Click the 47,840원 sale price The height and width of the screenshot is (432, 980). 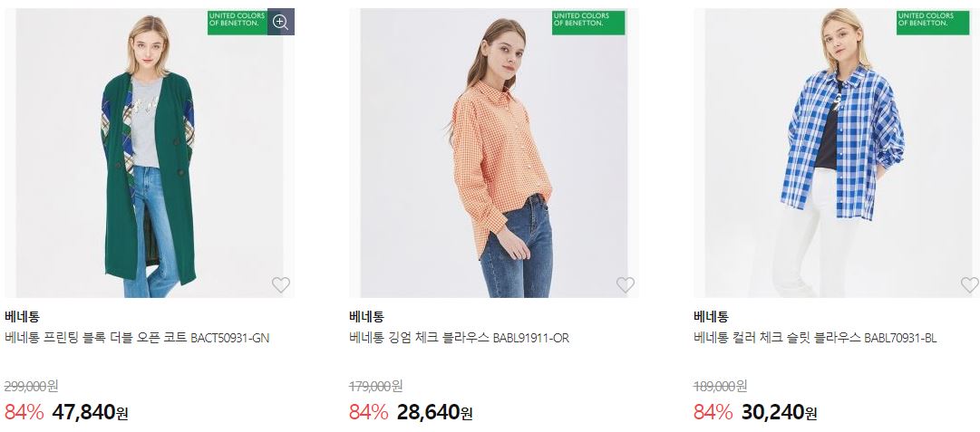pyautogui.click(x=90, y=412)
